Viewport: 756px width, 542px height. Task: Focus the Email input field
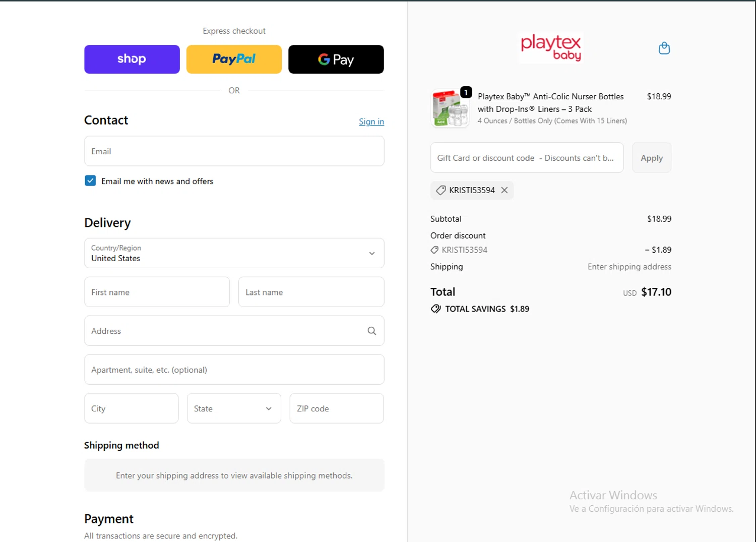tap(234, 151)
